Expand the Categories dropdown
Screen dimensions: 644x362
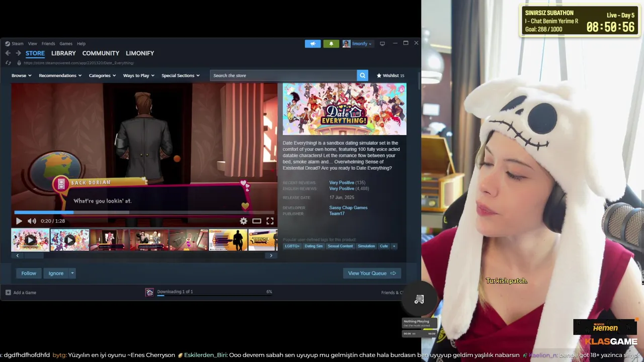(x=102, y=75)
